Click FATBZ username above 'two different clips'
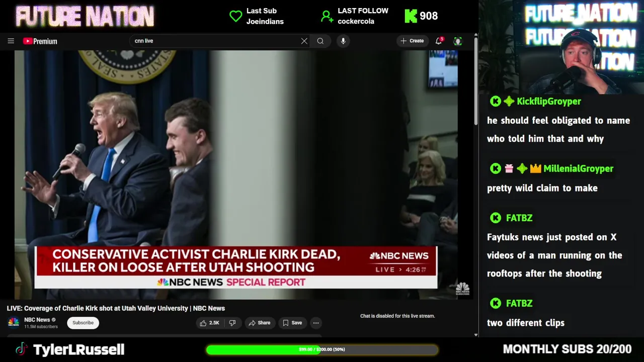The height and width of the screenshot is (362, 644). tap(519, 304)
